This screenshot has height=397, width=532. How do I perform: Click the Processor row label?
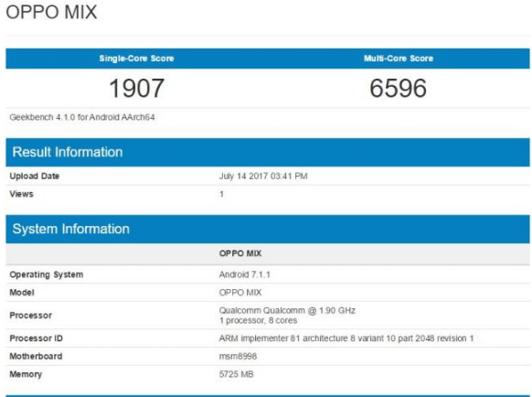(x=30, y=316)
